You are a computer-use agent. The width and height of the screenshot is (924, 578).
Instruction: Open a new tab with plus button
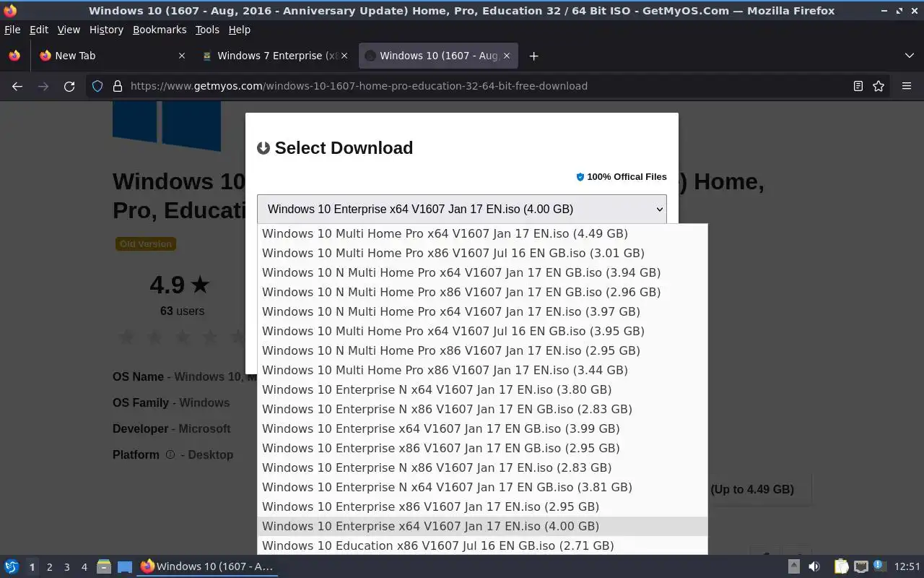[x=533, y=56]
